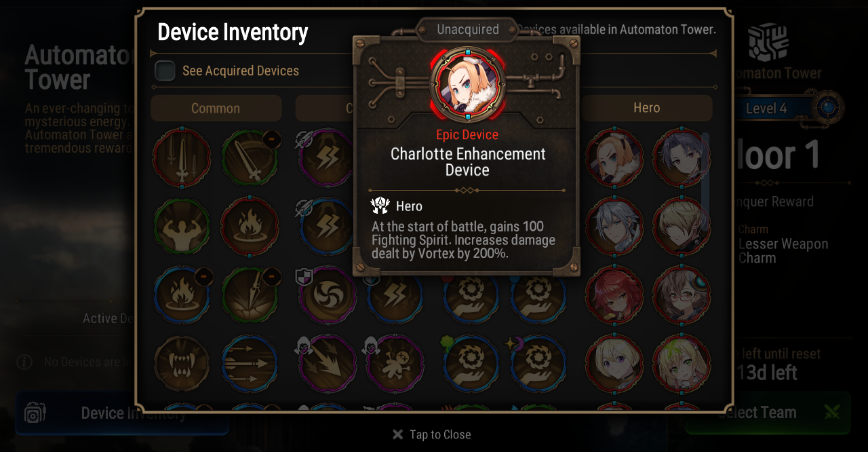Open the Hero devices column header

(646, 108)
